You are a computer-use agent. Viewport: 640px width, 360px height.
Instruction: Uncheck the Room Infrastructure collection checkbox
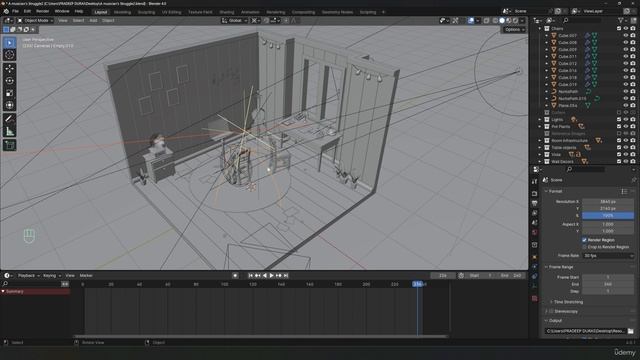[x=619, y=140]
